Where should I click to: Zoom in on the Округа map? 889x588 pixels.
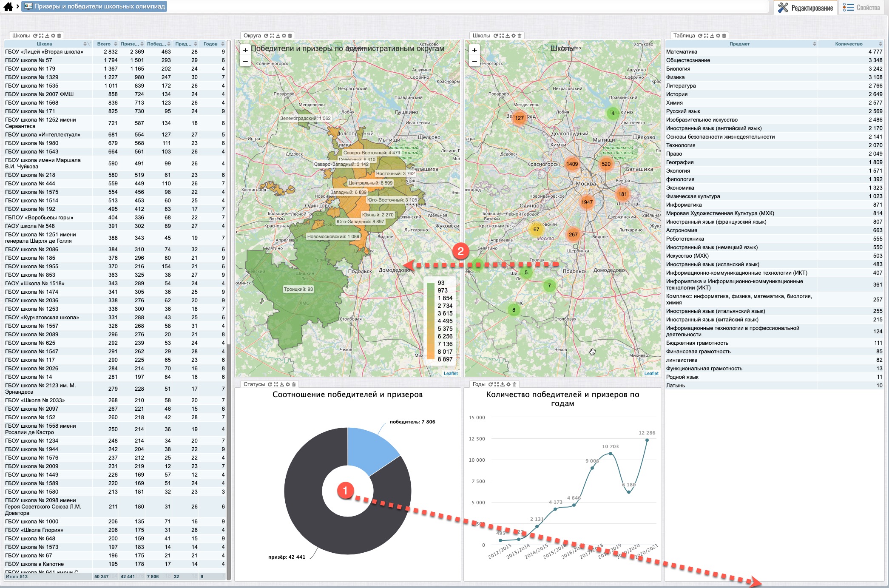pos(245,50)
